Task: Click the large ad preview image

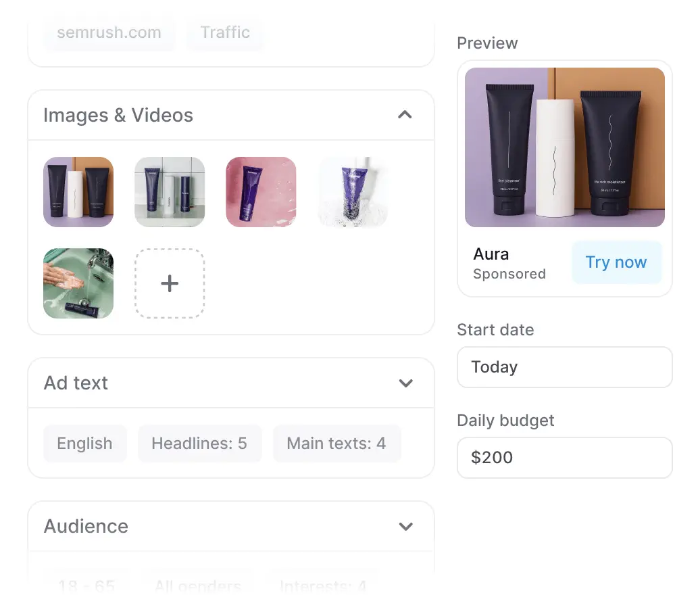Action: coord(564,147)
